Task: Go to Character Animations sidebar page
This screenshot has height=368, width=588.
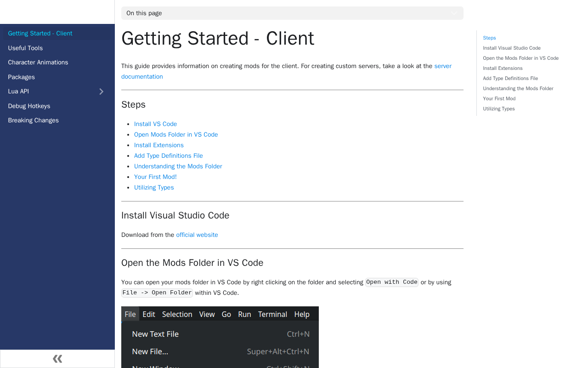Action: [38, 63]
